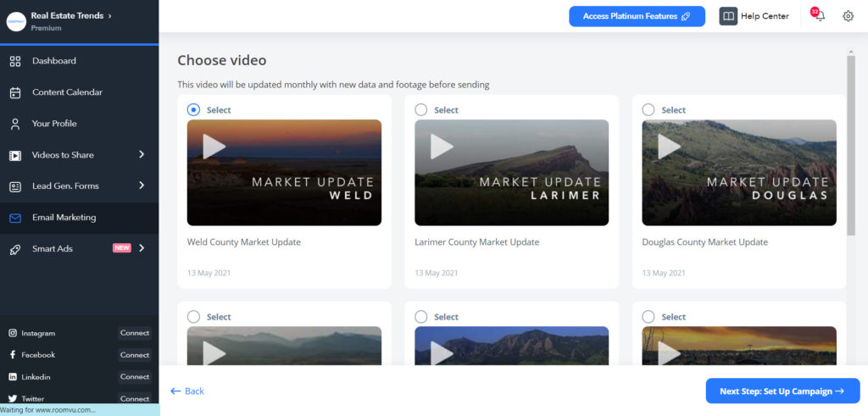The image size is (868, 416).
Task: Play the Weld County Market Update video
Action: tap(214, 147)
